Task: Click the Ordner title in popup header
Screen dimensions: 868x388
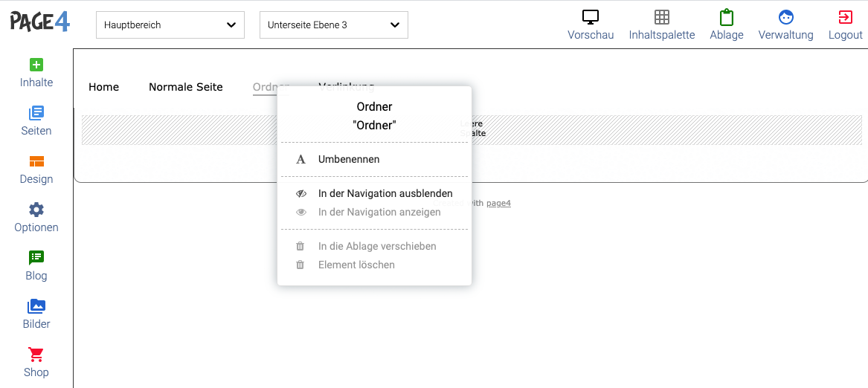Action: (x=374, y=107)
